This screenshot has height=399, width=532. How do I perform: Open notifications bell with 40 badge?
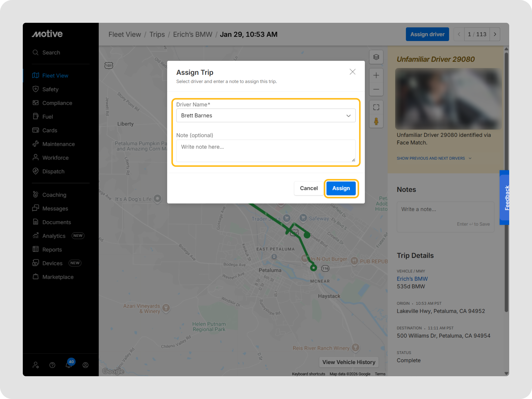tap(69, 365)
